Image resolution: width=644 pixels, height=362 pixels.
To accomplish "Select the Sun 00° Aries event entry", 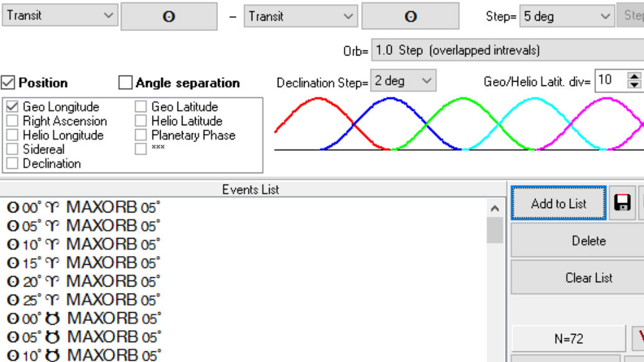I will [83, 207].
